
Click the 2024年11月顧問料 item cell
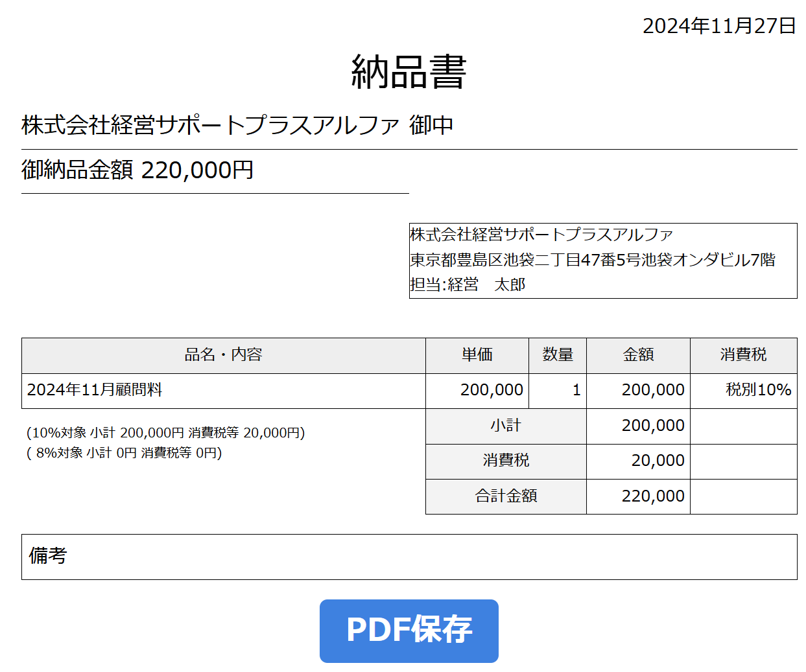[224, 391]
